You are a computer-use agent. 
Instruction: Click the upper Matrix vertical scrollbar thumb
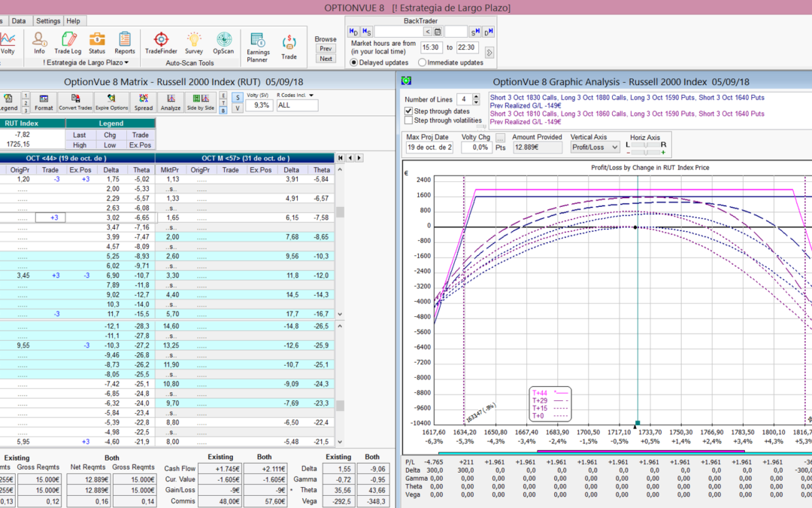point(341,212)
